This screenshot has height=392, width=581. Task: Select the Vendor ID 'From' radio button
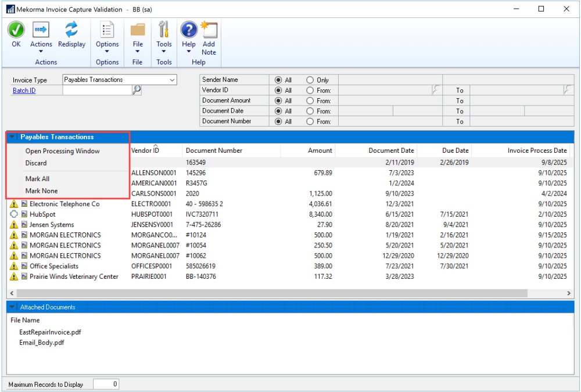click(310, 90)
